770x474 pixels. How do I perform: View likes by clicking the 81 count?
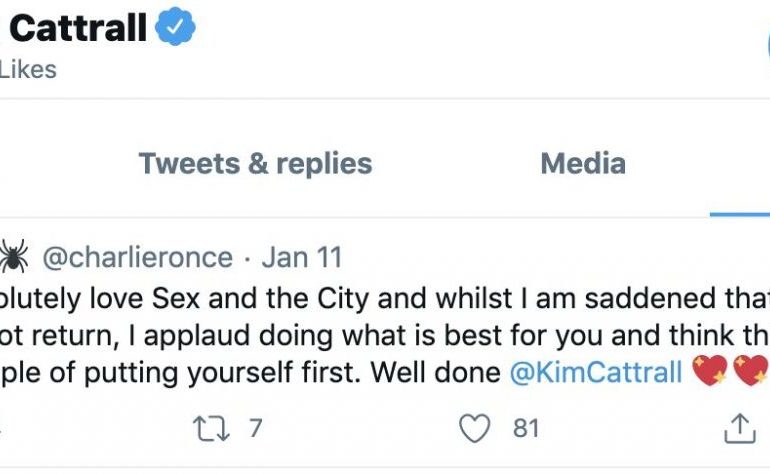(526, 428)
